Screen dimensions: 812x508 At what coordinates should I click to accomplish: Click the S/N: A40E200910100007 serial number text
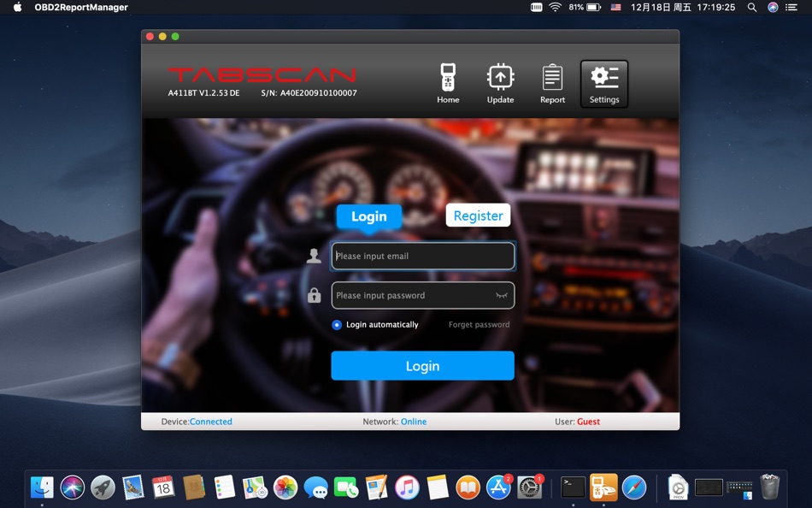pos(309,92)
